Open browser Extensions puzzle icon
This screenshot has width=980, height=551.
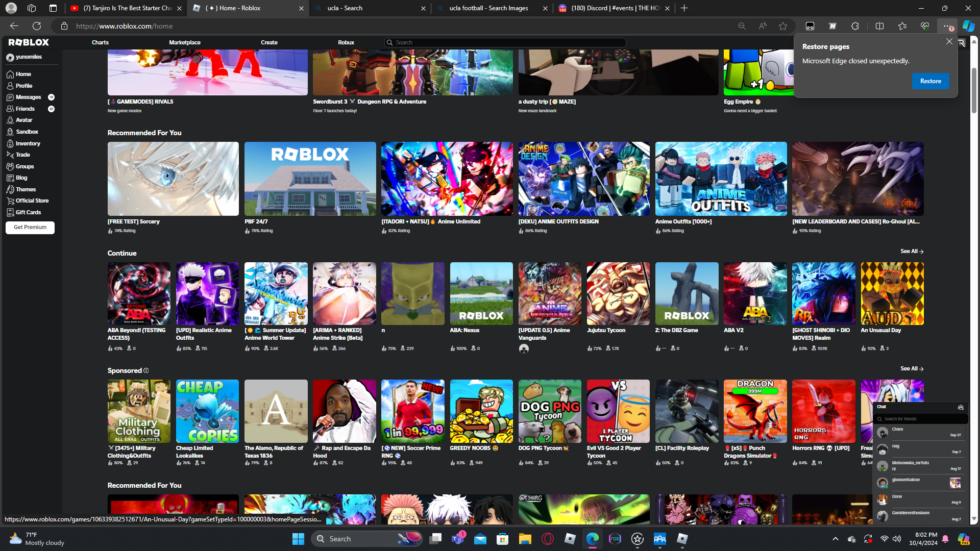(x=855, y=26)
